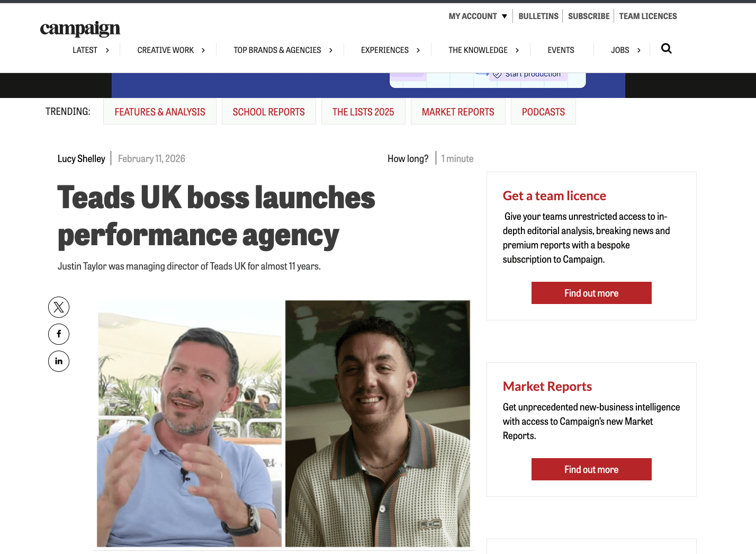Share article on X (Twitter)
Screen dimensions: 756x554
[x=59, y=307]
